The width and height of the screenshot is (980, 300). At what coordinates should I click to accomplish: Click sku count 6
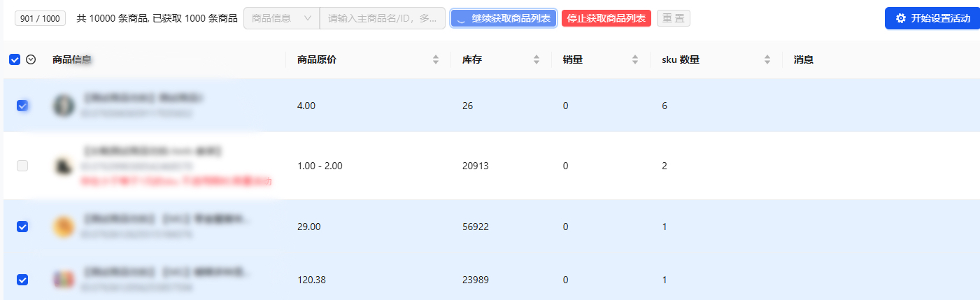pyautogui.click(x=665, y=106)
